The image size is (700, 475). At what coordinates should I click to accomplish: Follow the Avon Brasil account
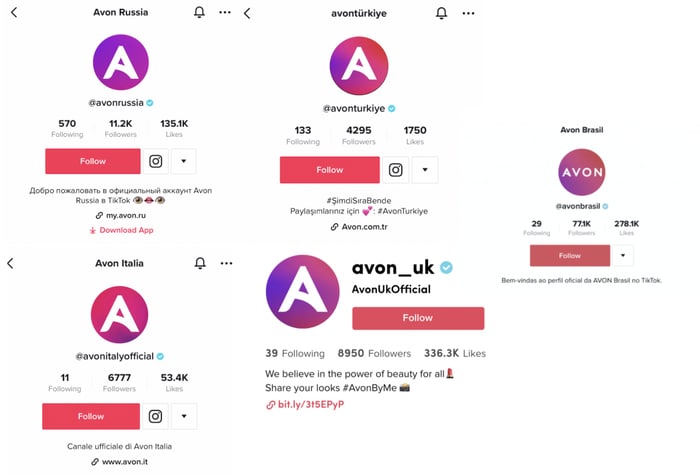tap(570, 255)
